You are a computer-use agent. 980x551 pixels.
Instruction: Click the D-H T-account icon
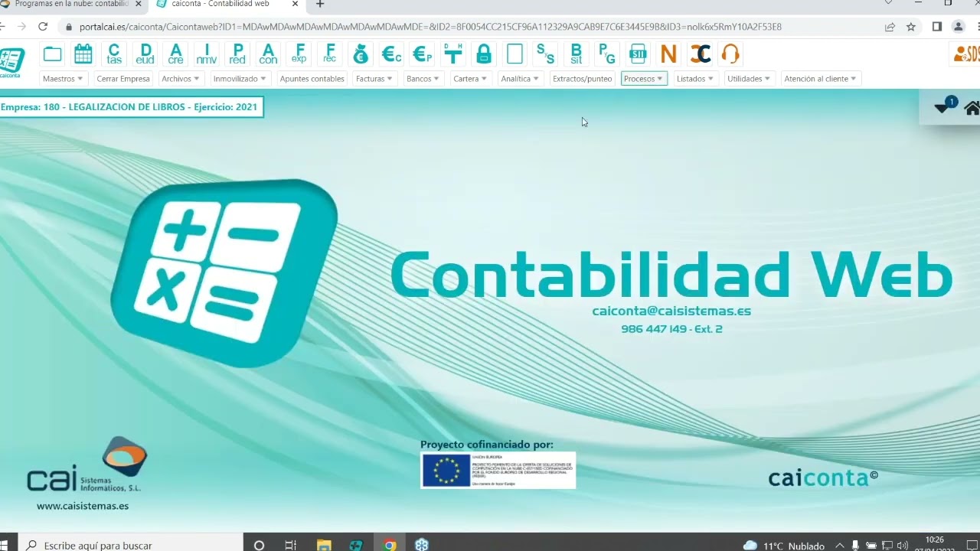click(453, 54)
